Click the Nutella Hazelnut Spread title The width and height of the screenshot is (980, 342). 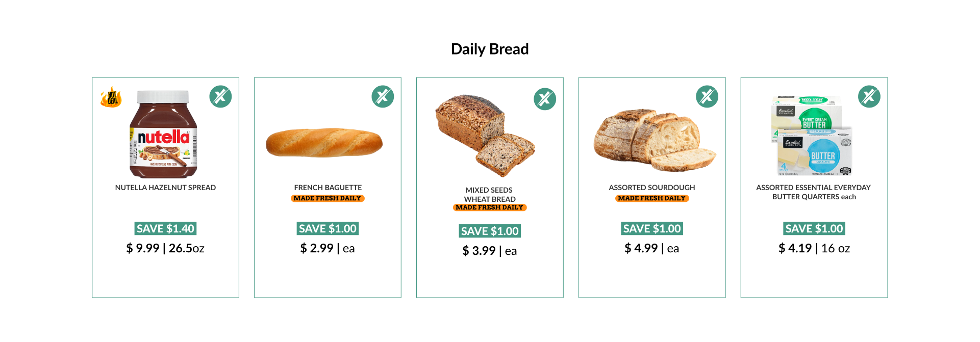pyautogui.click(x=165, y=188)
